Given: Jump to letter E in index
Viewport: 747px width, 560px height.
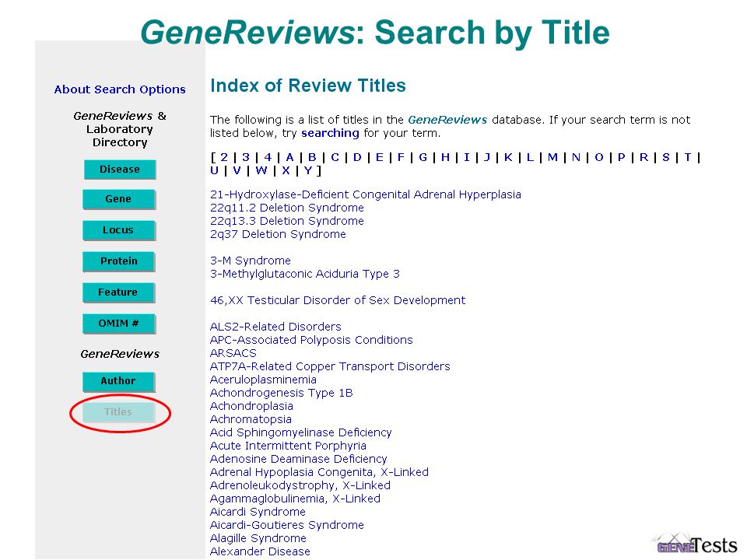Looking at the screenshot, I should (x=379, y=157).
